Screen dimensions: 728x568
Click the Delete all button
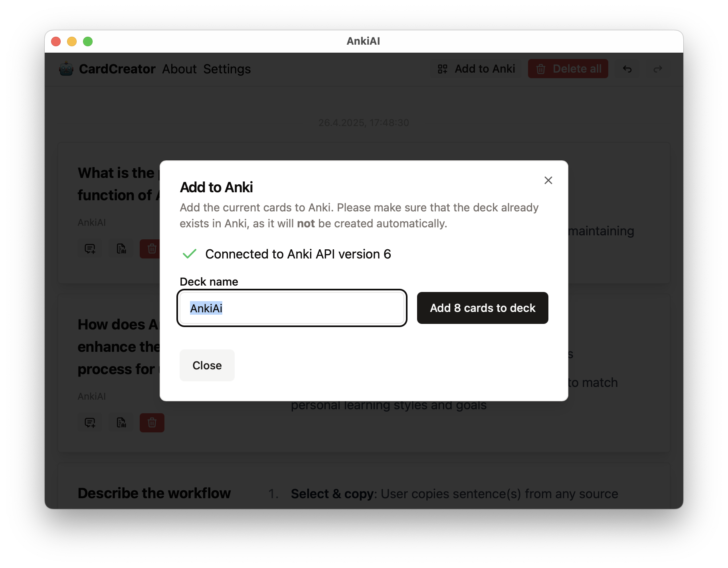click(568, 69)
